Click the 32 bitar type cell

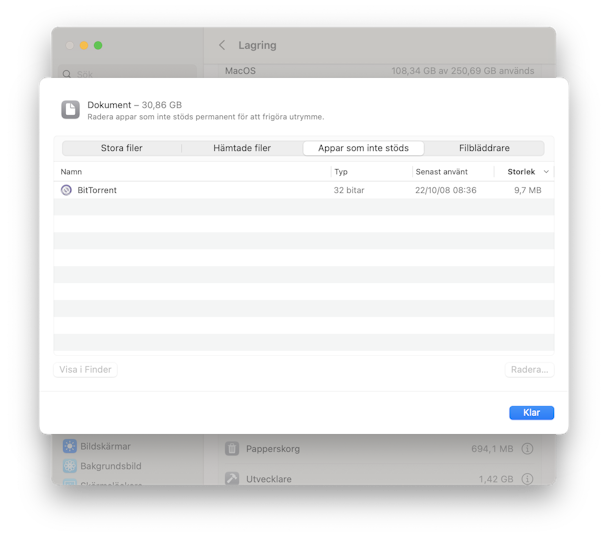[x=349, y=190]
